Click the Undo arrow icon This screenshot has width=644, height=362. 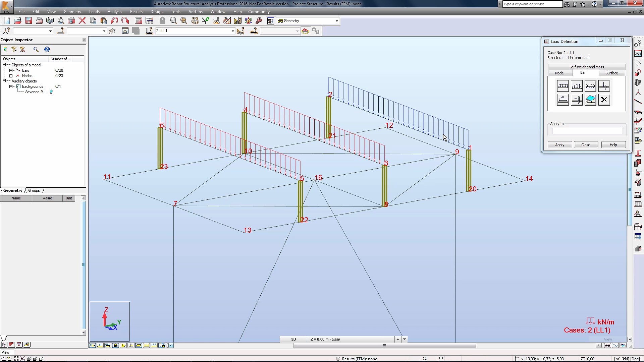tap(114, 21)
